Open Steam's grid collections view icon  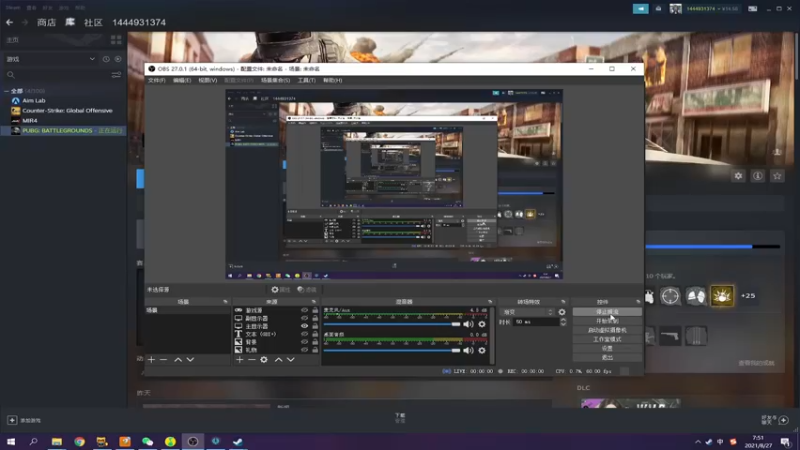[116, 40]
